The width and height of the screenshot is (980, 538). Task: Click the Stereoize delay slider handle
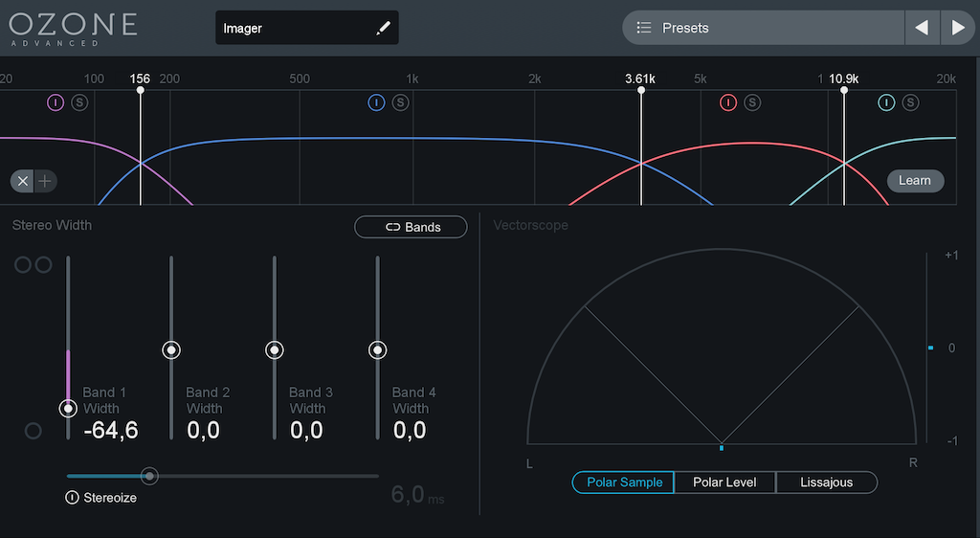(x=149, y=476)
